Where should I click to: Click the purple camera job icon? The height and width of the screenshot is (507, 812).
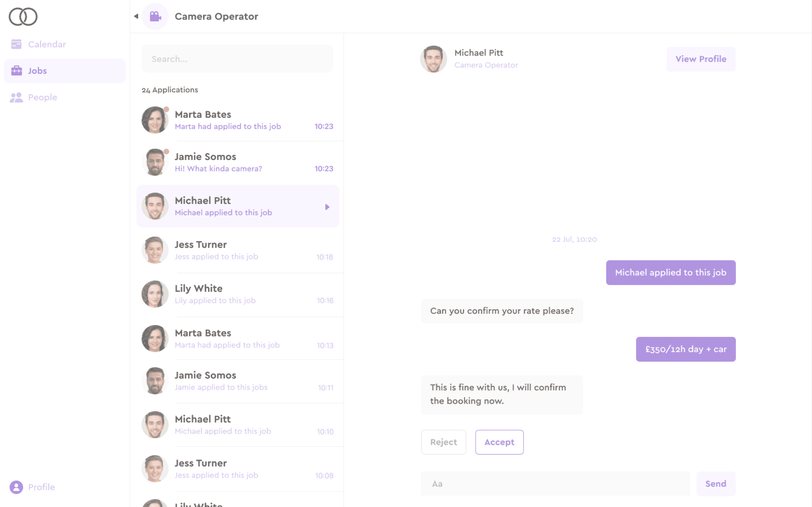tap(155, 16)
